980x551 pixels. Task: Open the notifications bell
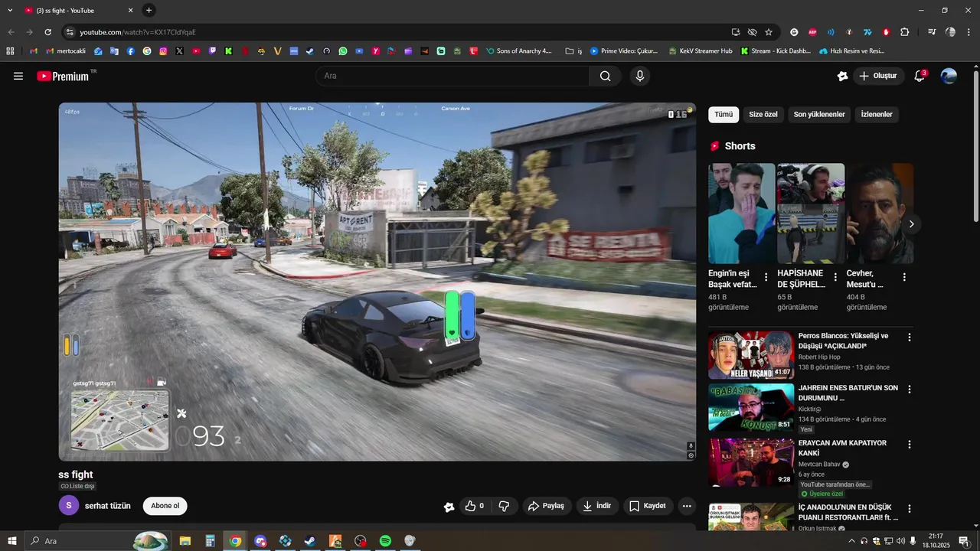[920, 76]
